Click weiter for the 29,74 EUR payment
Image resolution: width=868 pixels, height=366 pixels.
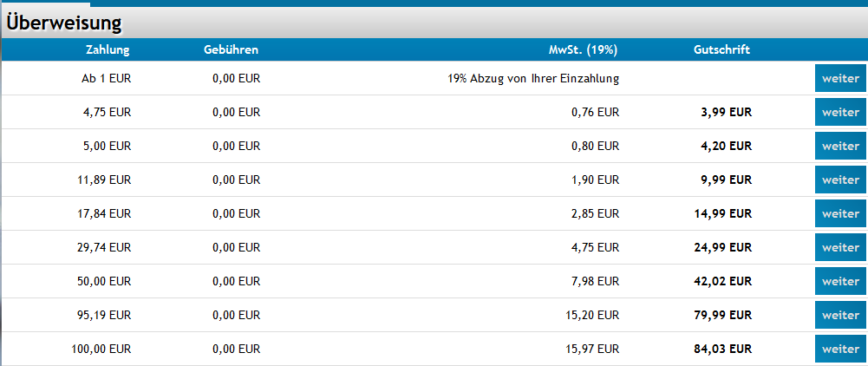[x=840, y=247]
